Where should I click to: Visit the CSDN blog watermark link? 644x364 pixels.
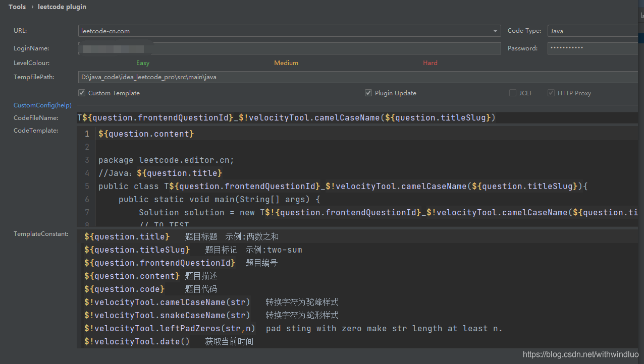coord(580,354)
